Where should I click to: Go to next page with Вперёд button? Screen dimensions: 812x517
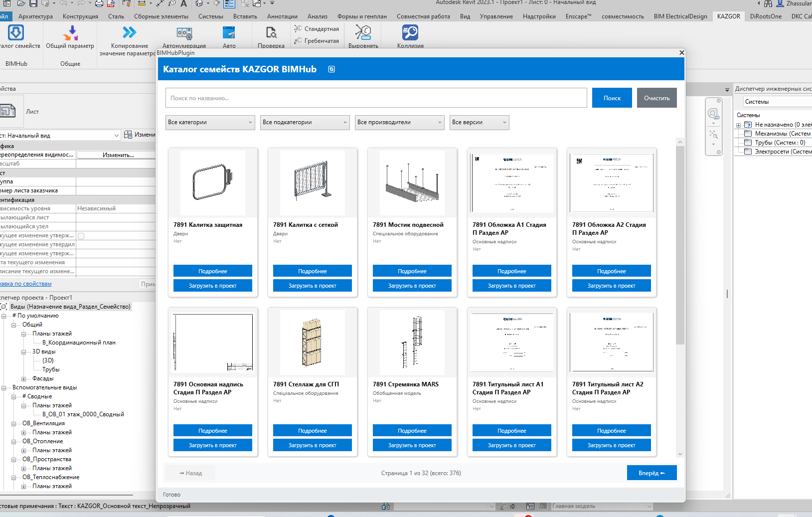652,473
